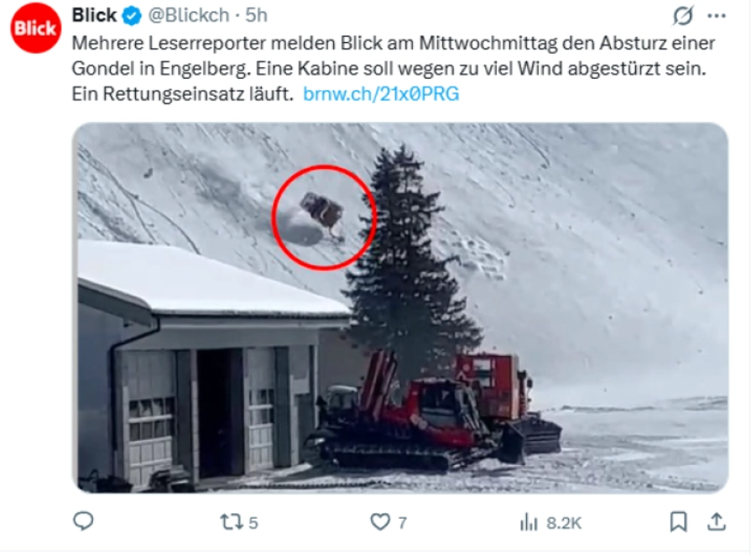Open the Grok explain icon
The image size is (756, 555).
point(683,15)
